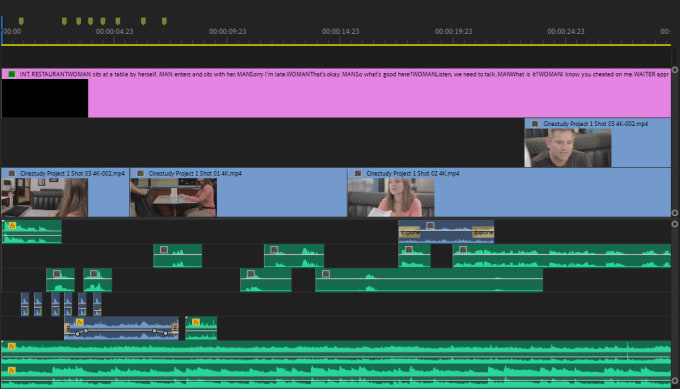Select the last green marker on the time ruler

[164, 21]
